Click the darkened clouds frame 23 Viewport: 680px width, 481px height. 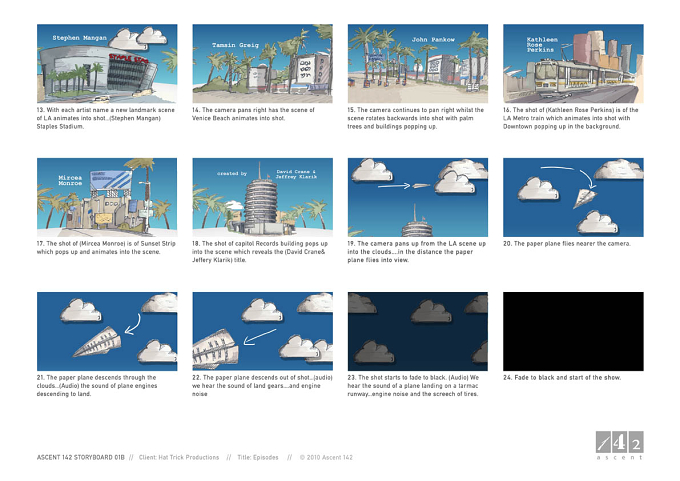(x=418, y=331)
